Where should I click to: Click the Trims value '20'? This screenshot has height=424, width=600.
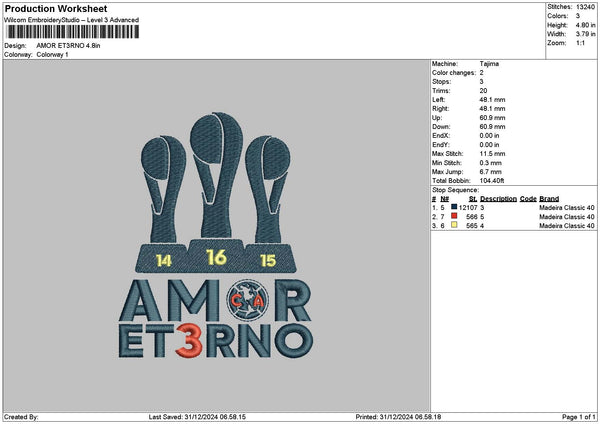click(483, 91)
